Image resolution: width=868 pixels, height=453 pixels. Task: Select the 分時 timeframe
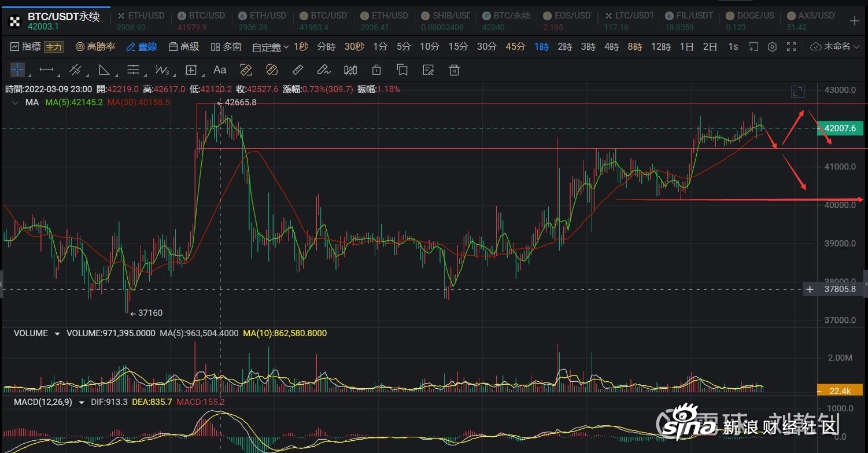click(x=326, y=46)
